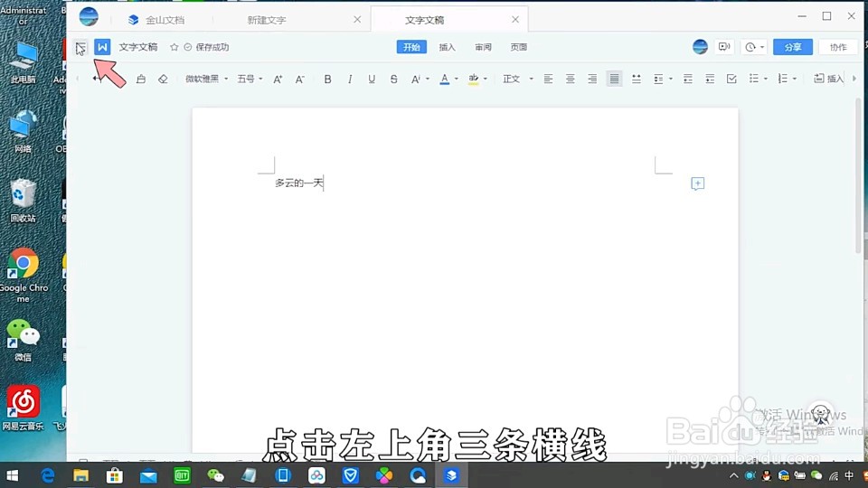Image resolution: width=868 pixels, height=488 pixels.
Task: Click the profile avatar in title bar
Action: [x=89, y=16]
